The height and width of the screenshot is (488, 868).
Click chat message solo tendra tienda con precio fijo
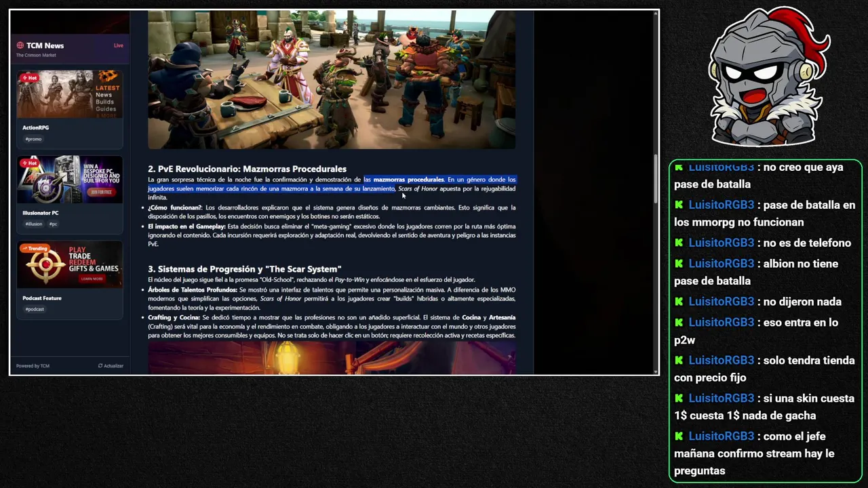765,369
